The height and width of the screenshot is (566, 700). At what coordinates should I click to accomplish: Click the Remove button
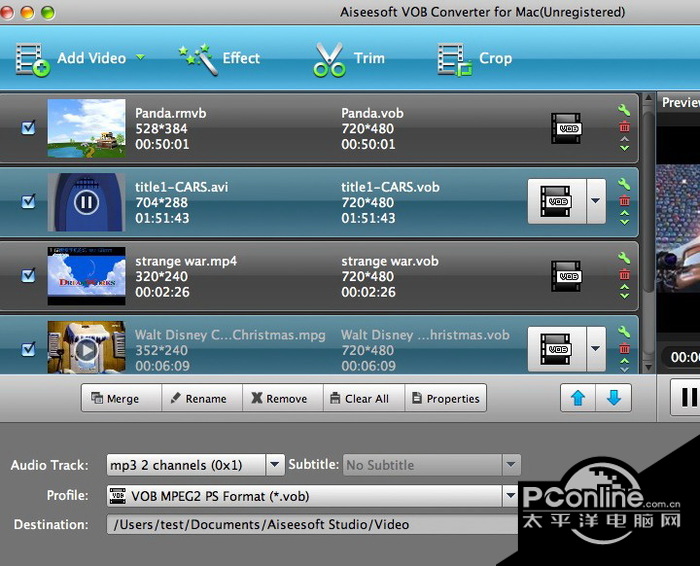tap(283, 398)
